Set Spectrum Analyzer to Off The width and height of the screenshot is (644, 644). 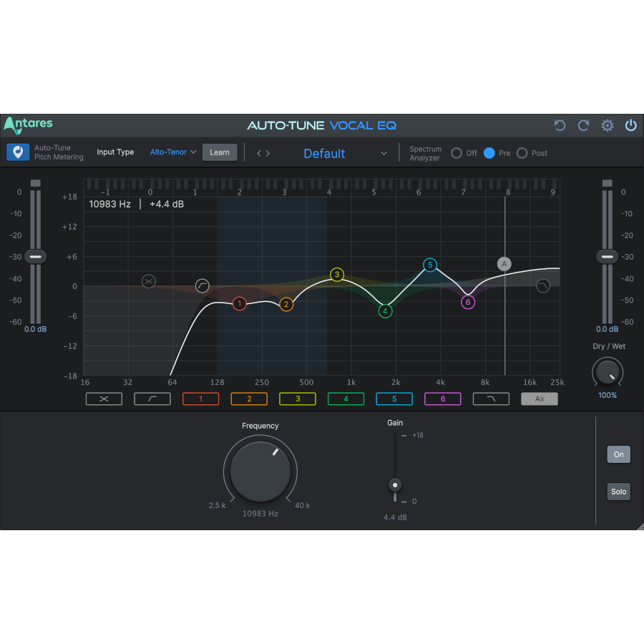click(457, 153)
